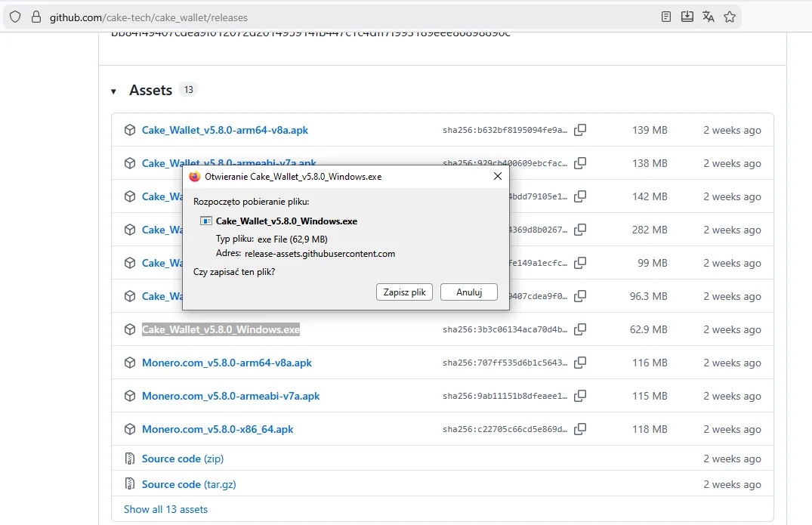Click sha256:3b3c06134aca70d4b hash text
The image size is (812, 525).
click(x=505, y=329)
